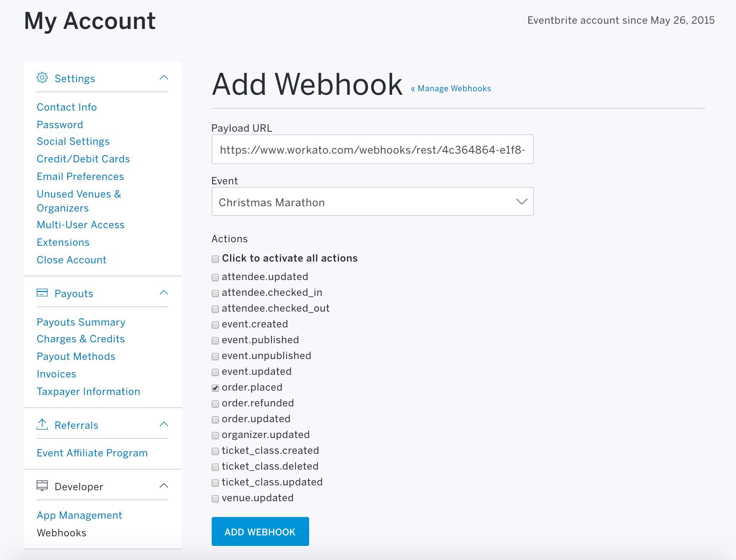The width and height of the screenshot is (736, 560).
Task: Open Charges & Credits page
Action: [80, 339]
